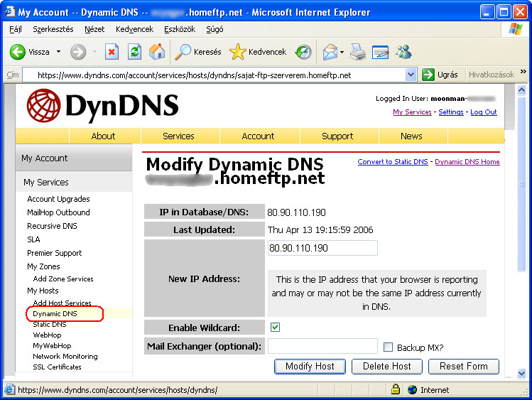Toggle the Enable Wildcard checkbox
The width and height of the screenshot is (532, 400).
(275, 327)
